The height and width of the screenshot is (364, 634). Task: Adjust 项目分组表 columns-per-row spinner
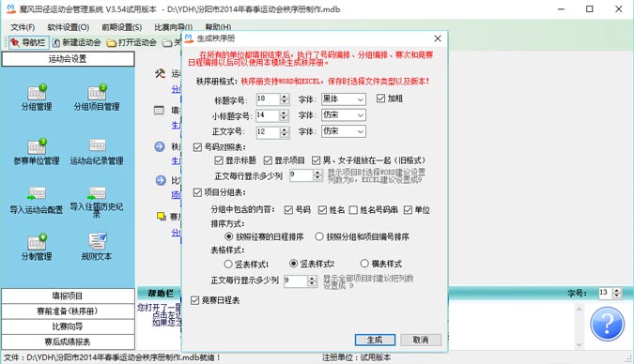pos(312,281)
